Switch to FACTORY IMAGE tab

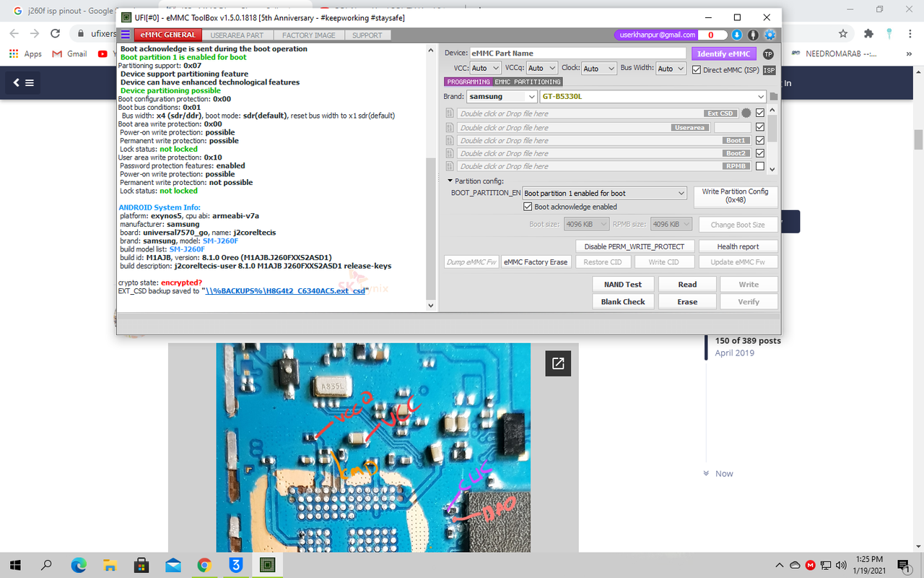coord(308,35)
